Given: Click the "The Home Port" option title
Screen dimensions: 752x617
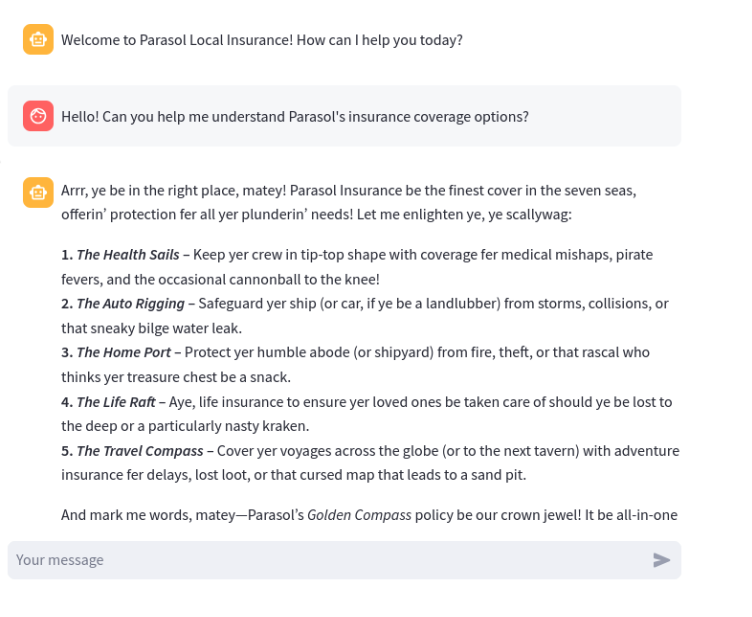Looking at the screenshot, I should [125, 352].
